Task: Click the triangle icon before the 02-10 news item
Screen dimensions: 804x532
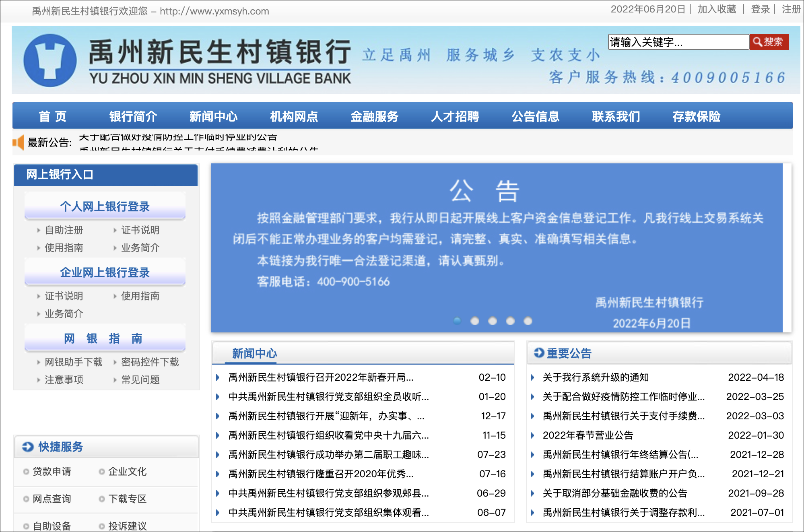Action: coord(218,378)
